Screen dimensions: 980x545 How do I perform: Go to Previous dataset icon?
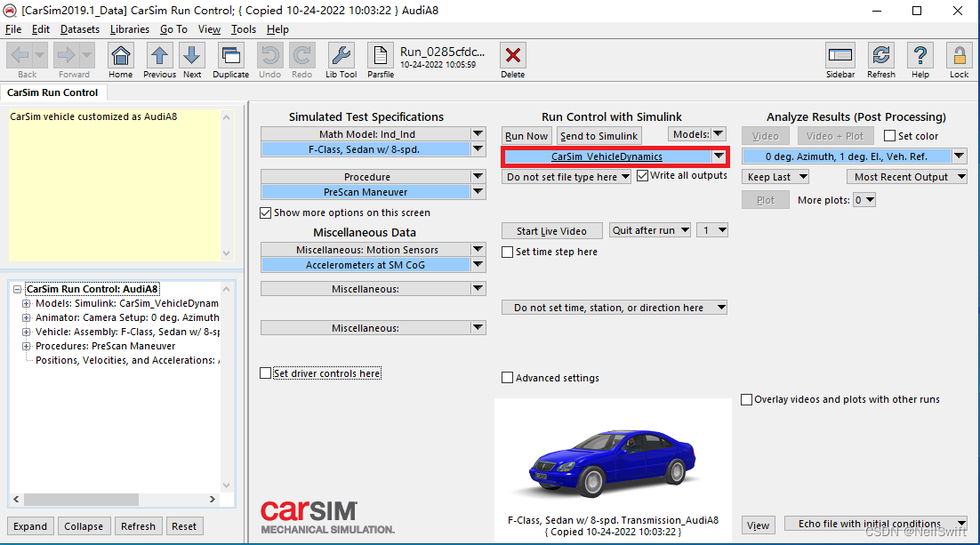coord(159,56)
